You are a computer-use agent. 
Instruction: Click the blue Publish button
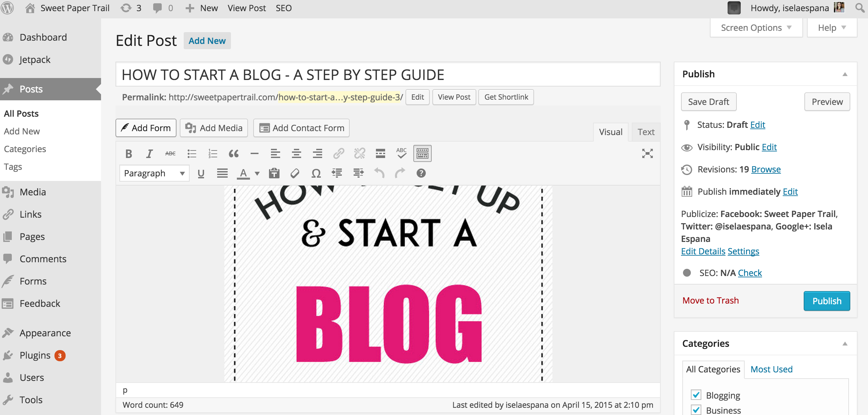[826, 301]
